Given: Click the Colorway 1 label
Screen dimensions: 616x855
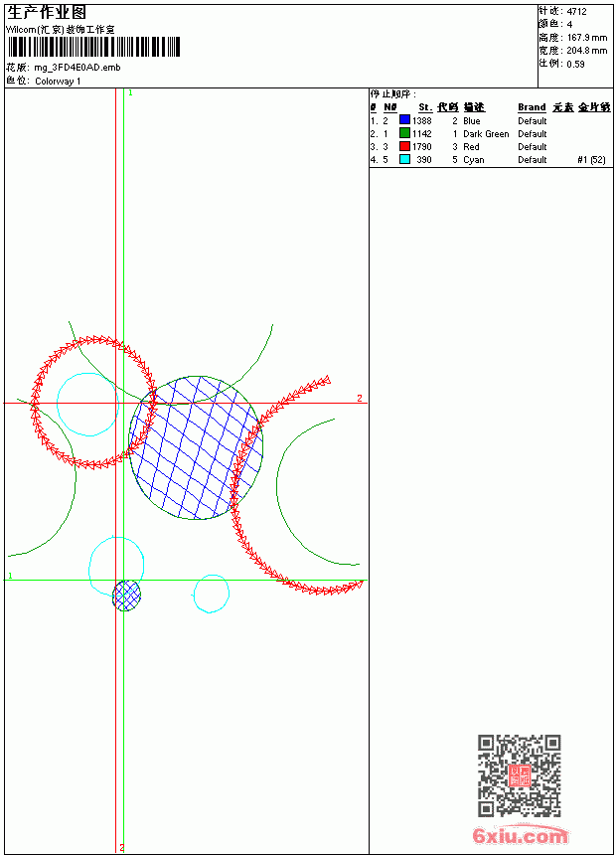Looking at the screenshot, I should tap(58, 82).
